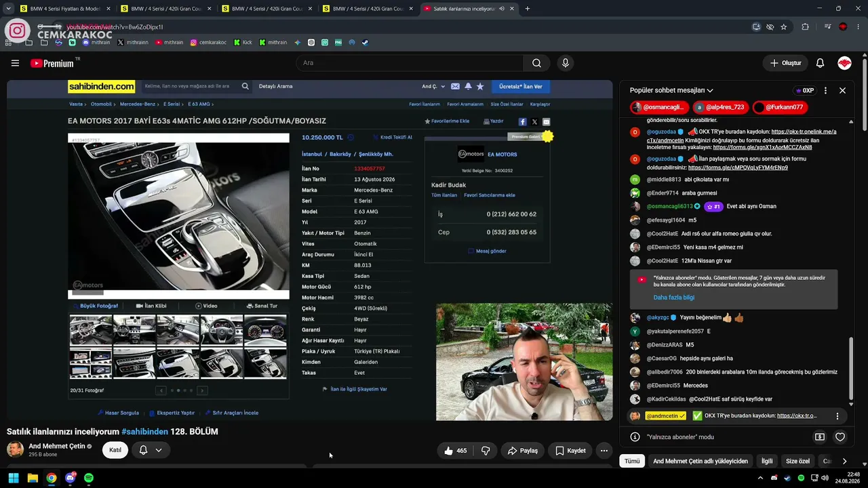Open Chrome from the taskbar

coord(52,478)
